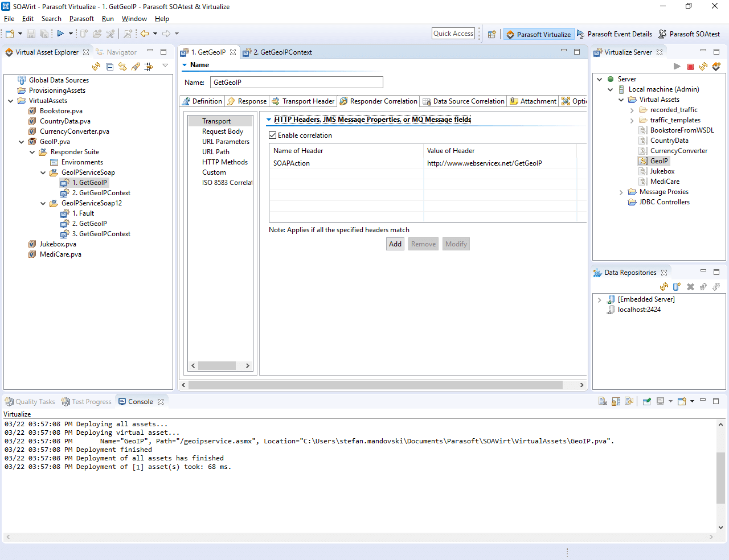Click the New wizard toolbar icon
The width and height of the screenshot is (729, 560).
[10, 34]
